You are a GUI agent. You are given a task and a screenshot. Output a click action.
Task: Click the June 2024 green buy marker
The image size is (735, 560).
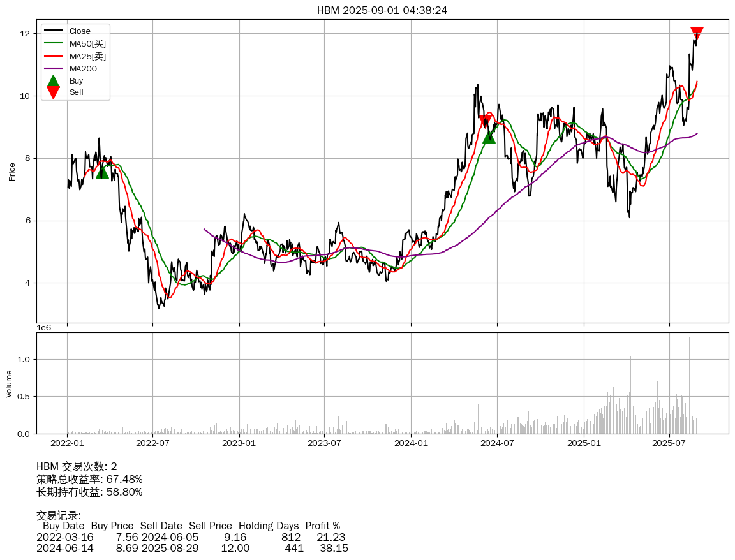(x=489, y=136)
